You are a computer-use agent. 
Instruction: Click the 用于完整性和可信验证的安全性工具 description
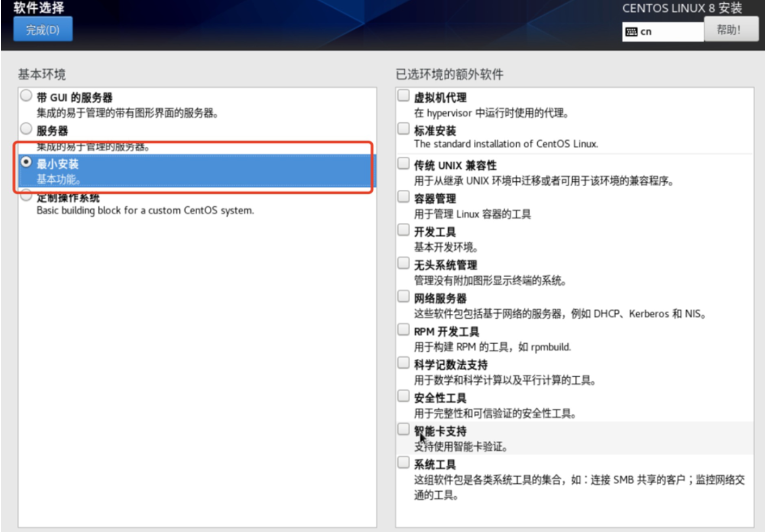tap(496, 414)
